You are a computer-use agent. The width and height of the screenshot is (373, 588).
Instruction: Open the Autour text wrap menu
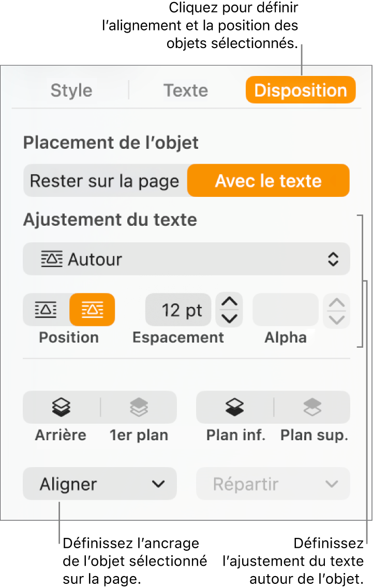click(x=186, y=259)
